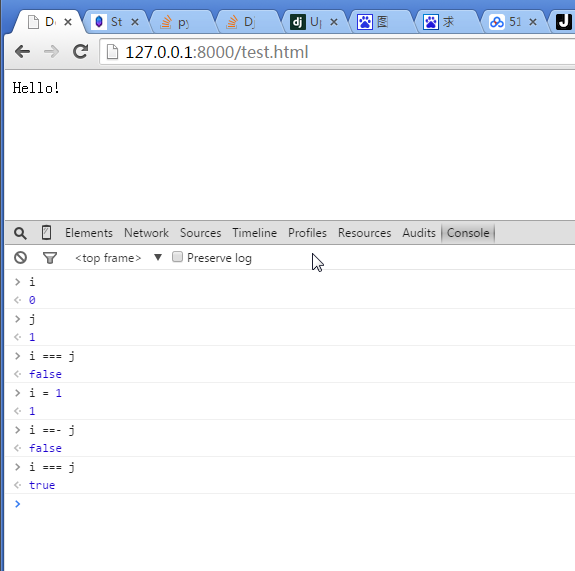Close the 'St' browser tab
Viewport: 575px width, 571px height.
point(135,22)
